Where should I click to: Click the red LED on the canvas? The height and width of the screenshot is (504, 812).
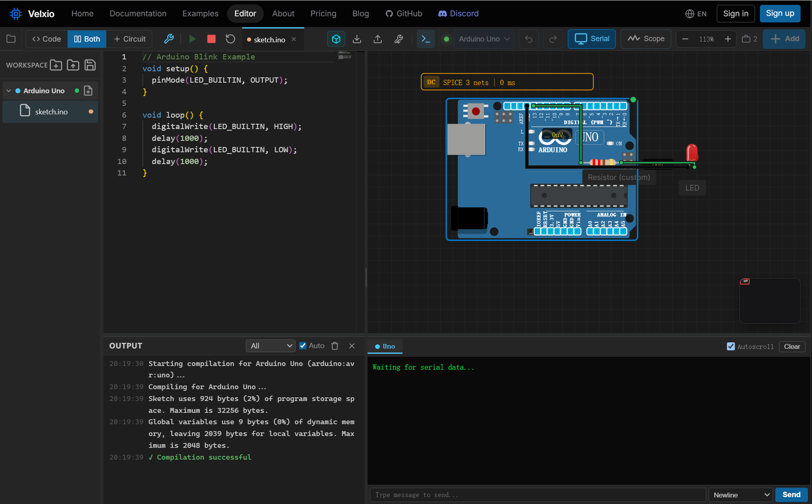(692, 153)
